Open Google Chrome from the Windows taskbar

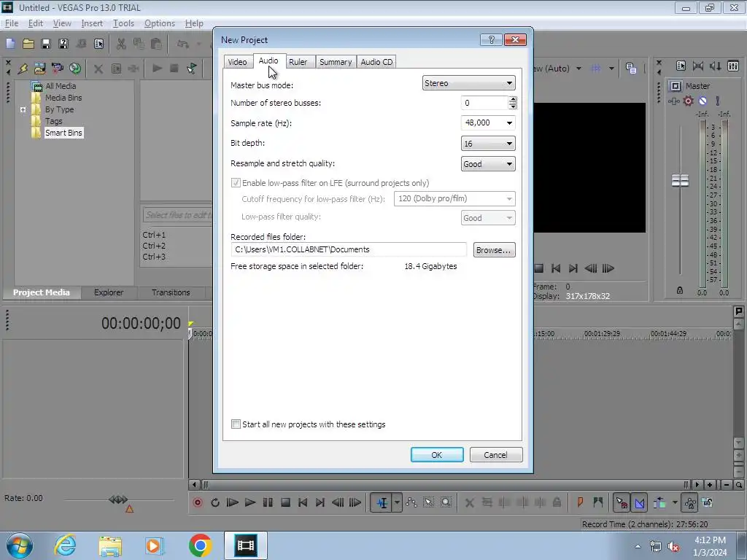[200, 545]
